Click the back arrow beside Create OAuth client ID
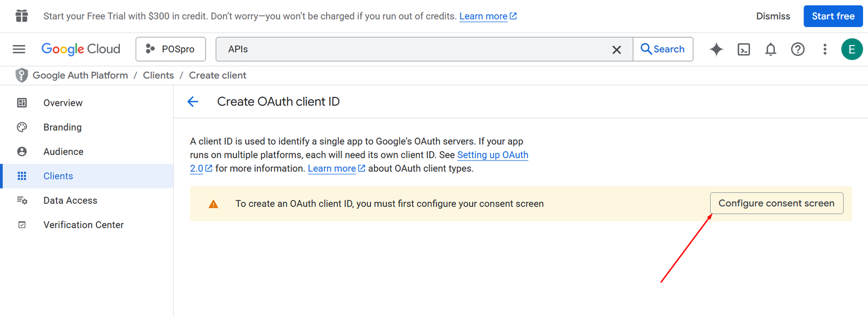 (x=193, y=102)
